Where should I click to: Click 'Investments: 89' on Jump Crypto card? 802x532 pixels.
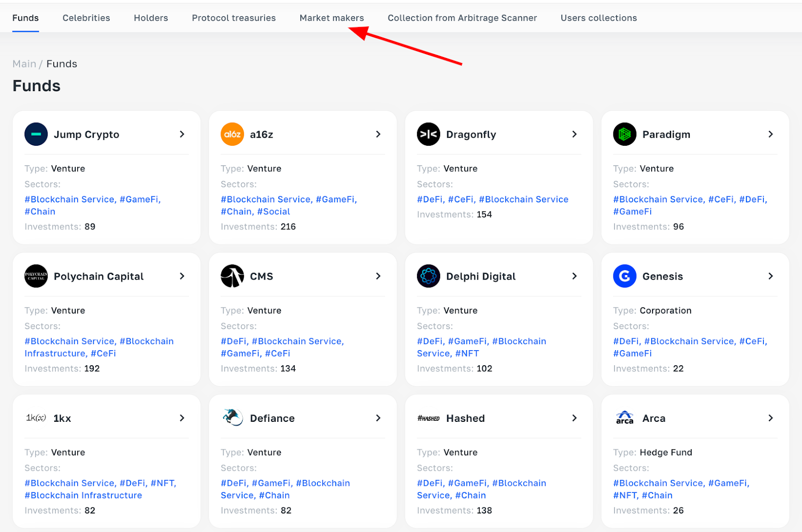[x=60, y=226]
